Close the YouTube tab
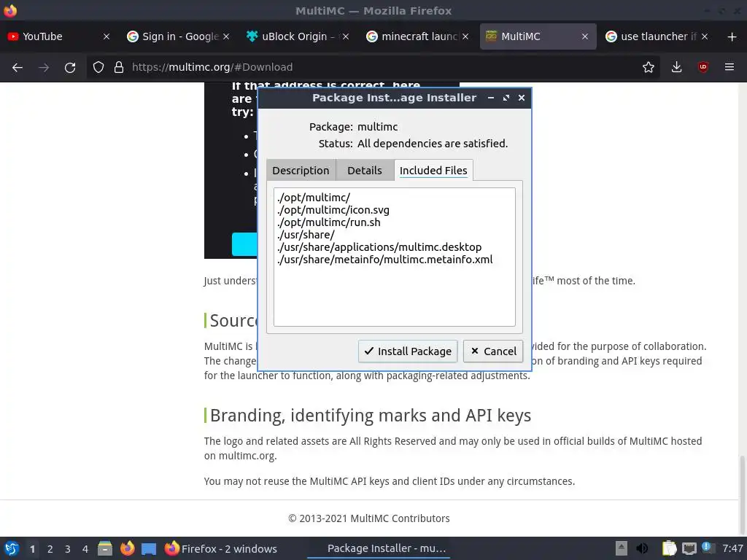 pyautogui.click(x=107, y=36)
